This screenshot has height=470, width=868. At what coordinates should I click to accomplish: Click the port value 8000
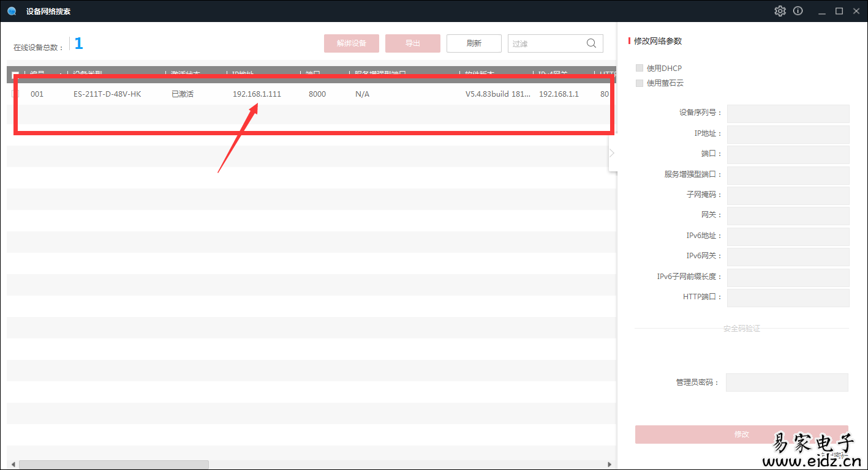click(x=317, y=94)
